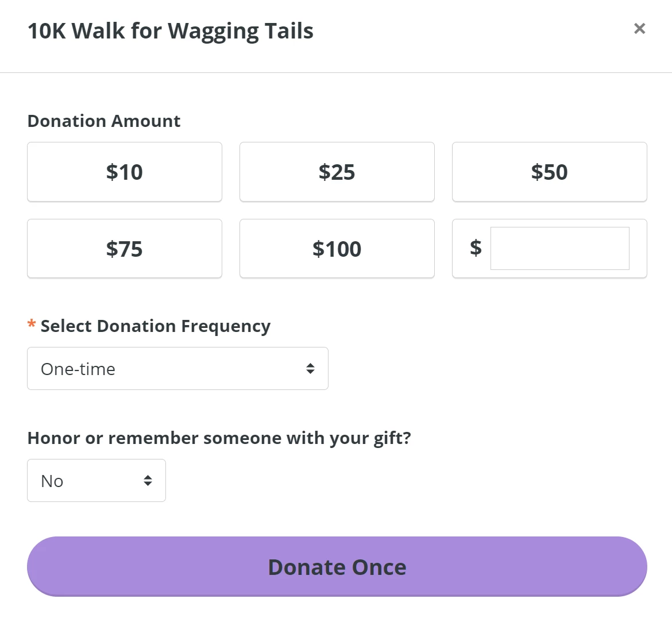Click the up-down arrows on honor selector
Screen dimensions: 672x618
pyautogui.click(x=148, y=480)
